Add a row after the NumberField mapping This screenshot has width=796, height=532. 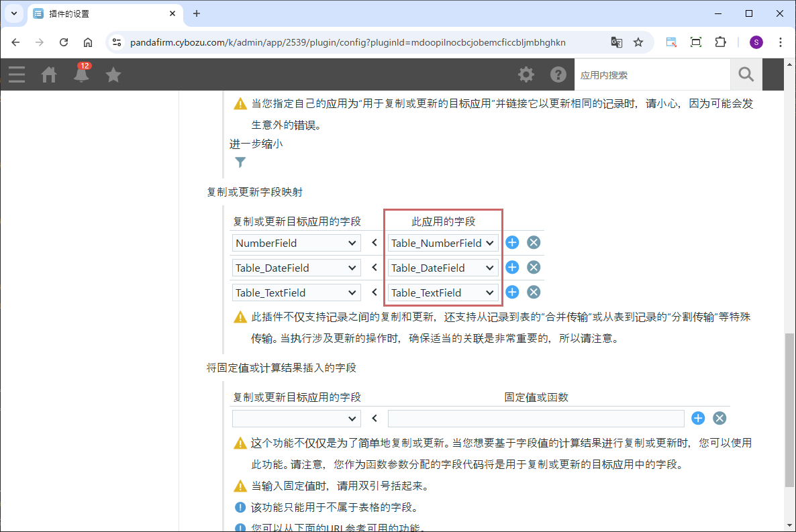coord(512,243)
